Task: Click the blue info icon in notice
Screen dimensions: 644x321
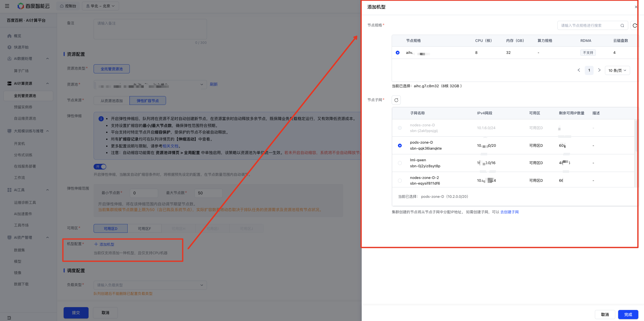Action: click(101, 119)
